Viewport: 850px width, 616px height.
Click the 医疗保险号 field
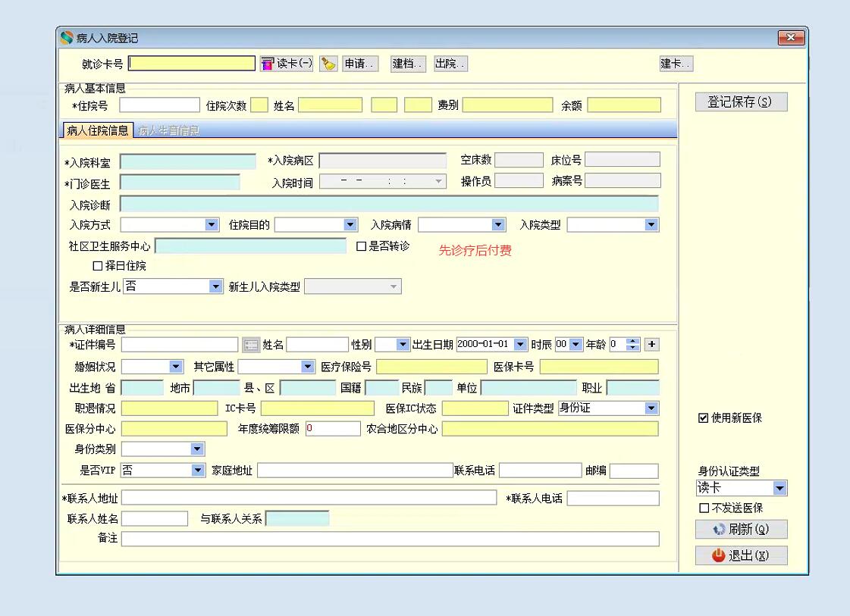431,367
